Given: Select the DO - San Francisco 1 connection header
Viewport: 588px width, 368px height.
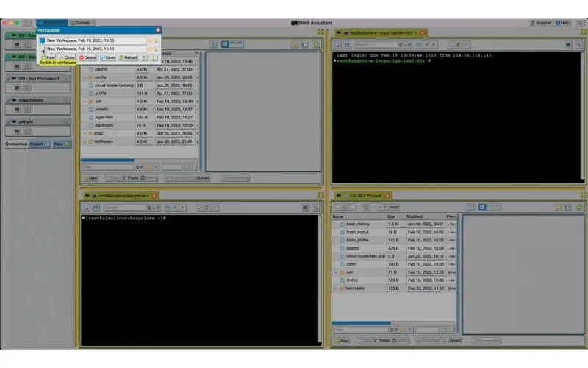Looking at the screenshot, I should tap(37, 79).
